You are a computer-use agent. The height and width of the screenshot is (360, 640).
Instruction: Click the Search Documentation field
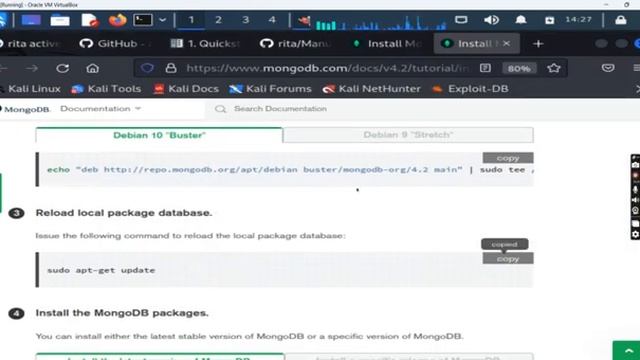point(280,109)
